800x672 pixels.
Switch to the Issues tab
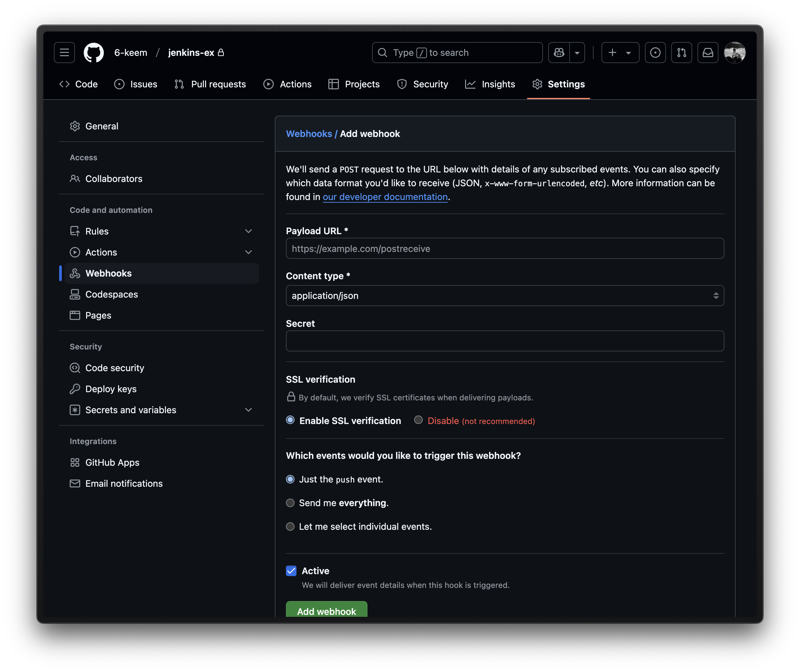click(x=136, y=84)
